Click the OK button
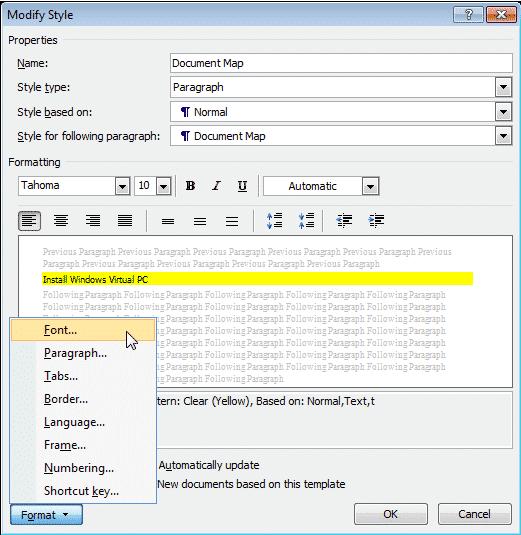This screenshot has width=521, height=535. tap(391, 514)
